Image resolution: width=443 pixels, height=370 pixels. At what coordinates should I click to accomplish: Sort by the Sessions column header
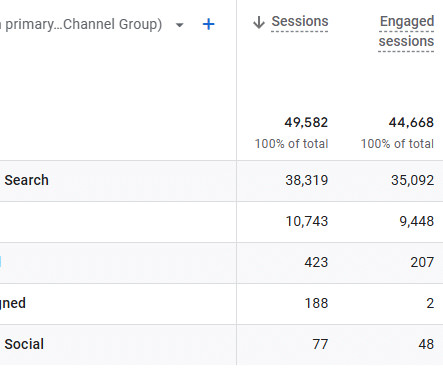pyautogui.click(x=300, y=21)
